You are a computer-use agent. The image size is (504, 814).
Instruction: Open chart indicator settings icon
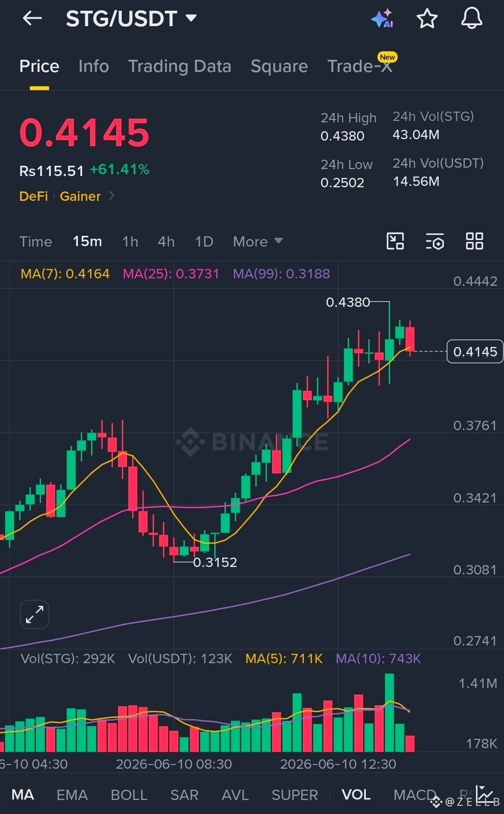click(434, 241)
